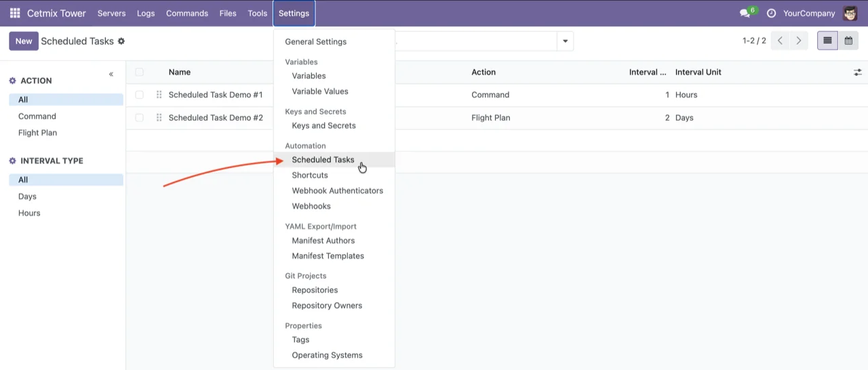868x370 pixels.
Task: Tick the select-all checkbox in header
Action: [x=139, y=72]
